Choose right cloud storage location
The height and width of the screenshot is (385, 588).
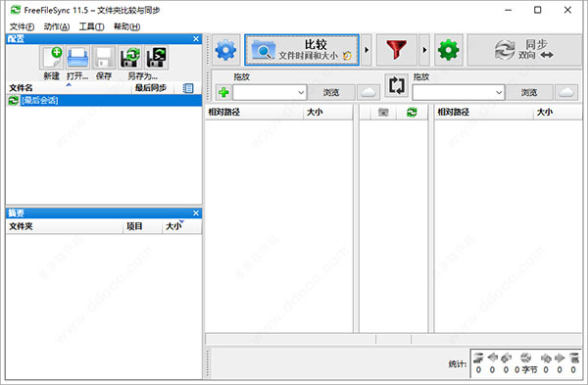[566, 92]
